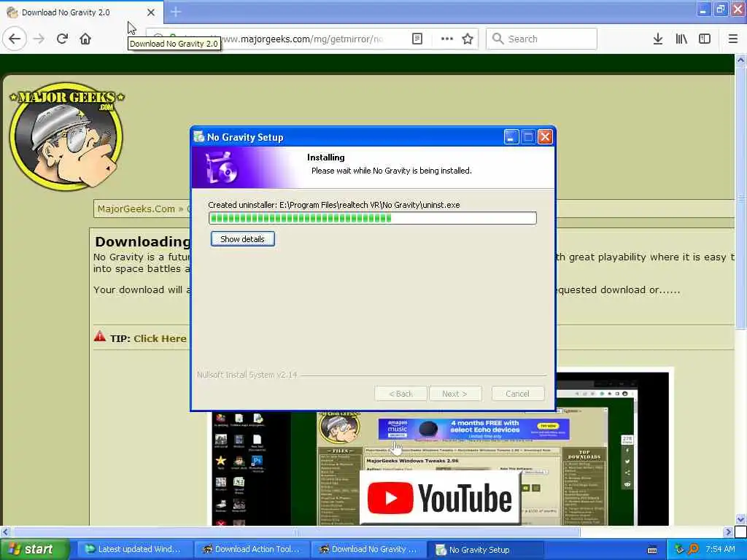Click the horizontal scrollbar left arrow
The width and height of the screenshot is (747, 560).
click(5, 532)
